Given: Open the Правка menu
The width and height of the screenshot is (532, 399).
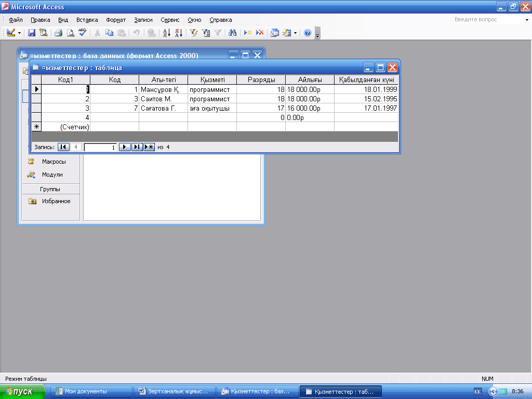Looking at the screenshot, I should [x=41, y=20].
